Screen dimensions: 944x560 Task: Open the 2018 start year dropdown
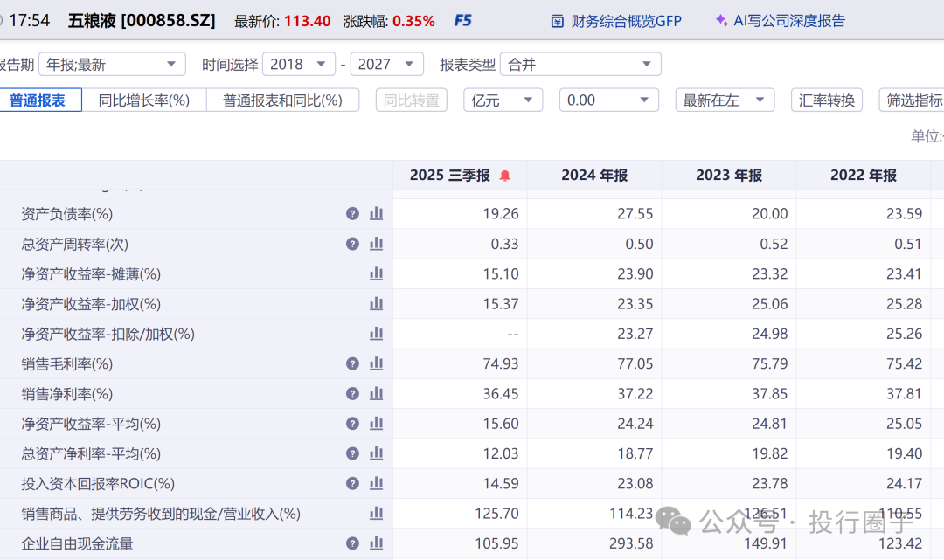[x=298, y=64]
